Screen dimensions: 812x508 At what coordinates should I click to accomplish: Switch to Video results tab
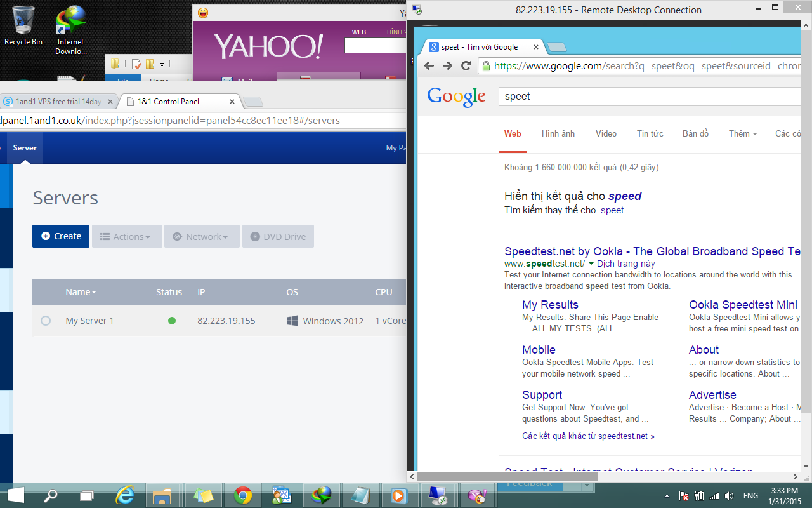(x=606, y=133)
